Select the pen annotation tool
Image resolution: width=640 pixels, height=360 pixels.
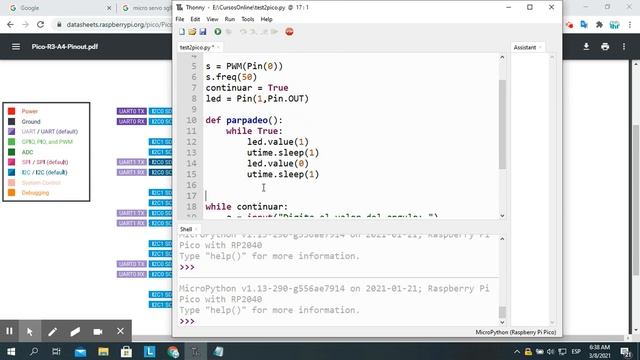pos(52,331)
